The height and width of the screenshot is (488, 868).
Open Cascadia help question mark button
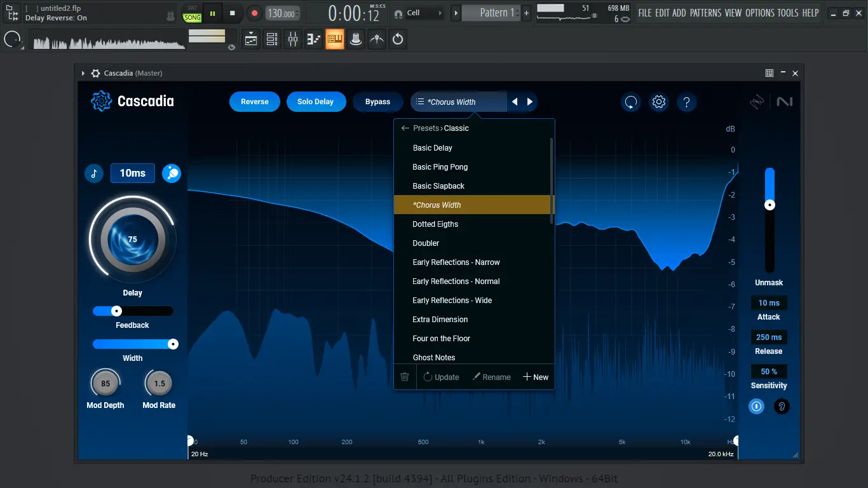pyautogui.click(x=687, y=102)
